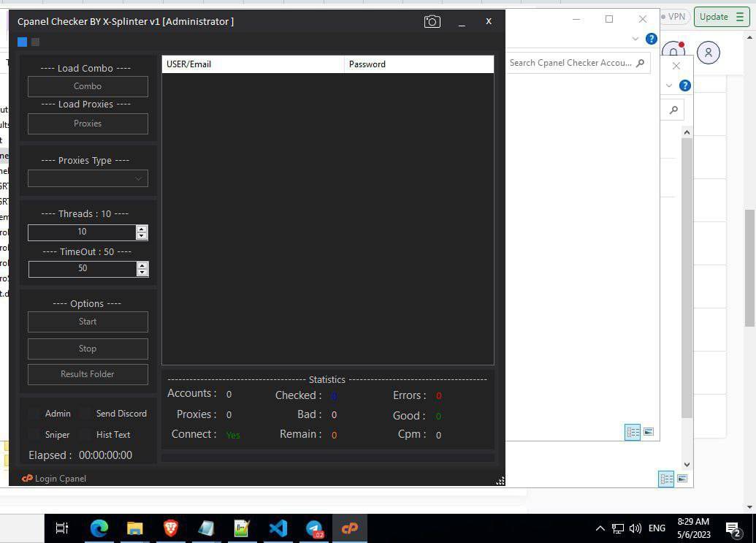Click the help icon in the rear File Explorer window
Viewport: 756px width, 543px height.
(684, 86)
